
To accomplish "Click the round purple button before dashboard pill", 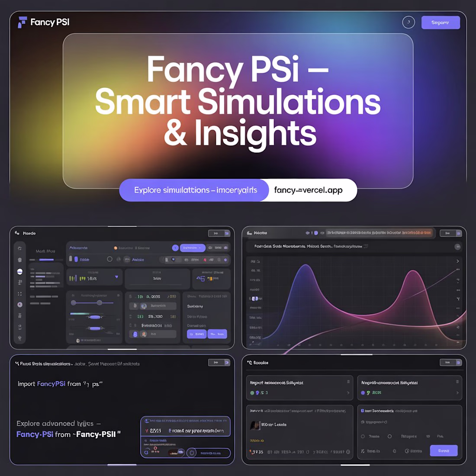I will 175,248.
